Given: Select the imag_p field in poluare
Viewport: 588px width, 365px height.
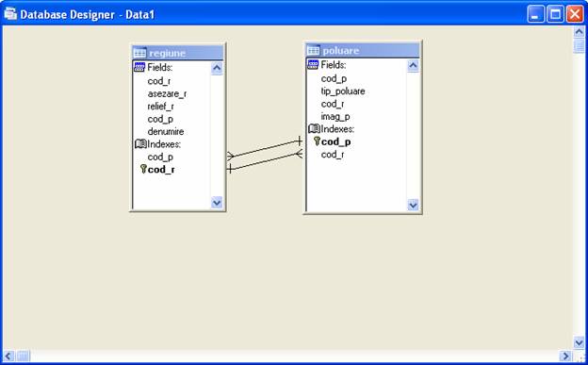Looking at the screenshot, I should coord(335,116).
